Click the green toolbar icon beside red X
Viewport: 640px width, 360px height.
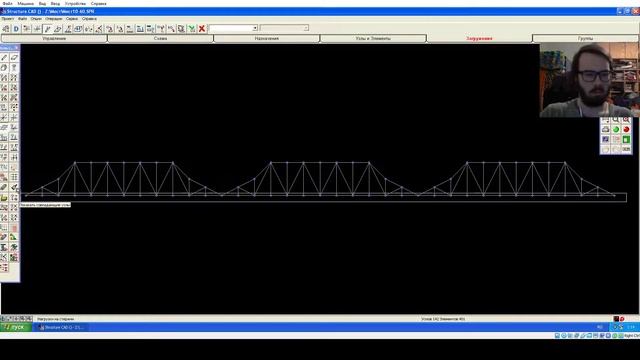coord(191,29)
